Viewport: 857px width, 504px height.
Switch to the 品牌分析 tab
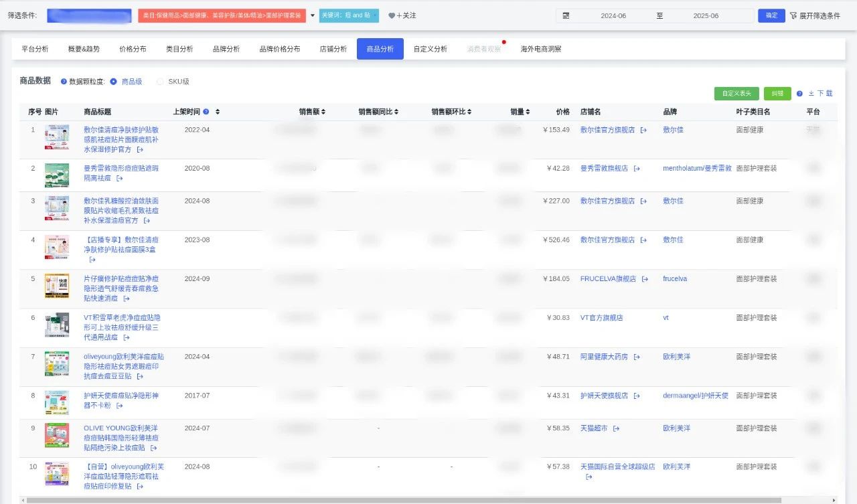pyautogui.click(x=226, y=49)
